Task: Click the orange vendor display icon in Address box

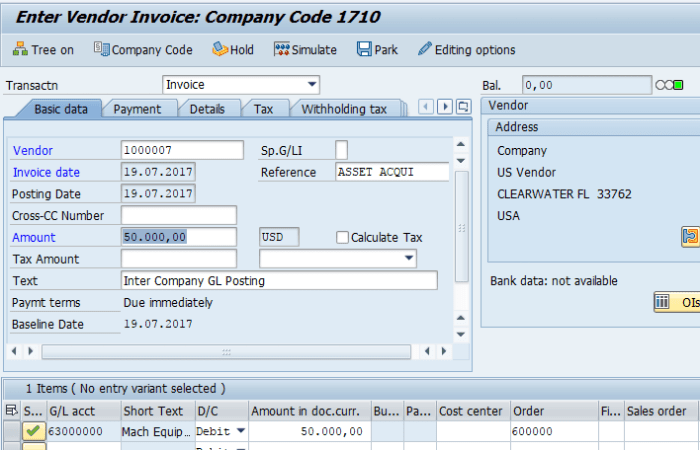Action: pyautogui.click(x=690, y=237)
